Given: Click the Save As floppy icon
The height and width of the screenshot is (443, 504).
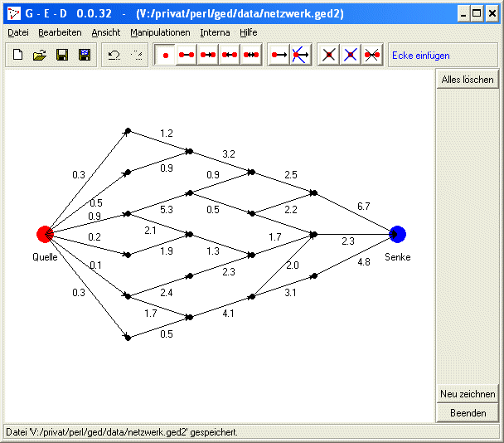Looking at the screenshot, I should [85, 55].
